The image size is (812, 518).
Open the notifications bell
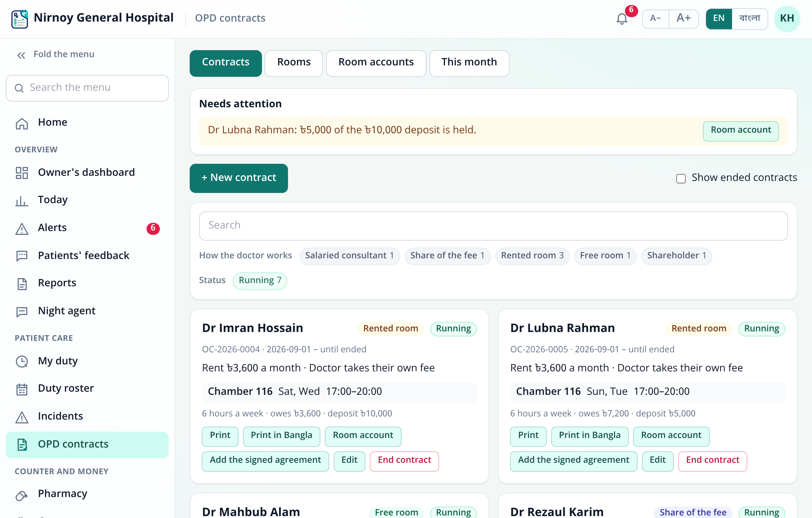click(622, 18)
